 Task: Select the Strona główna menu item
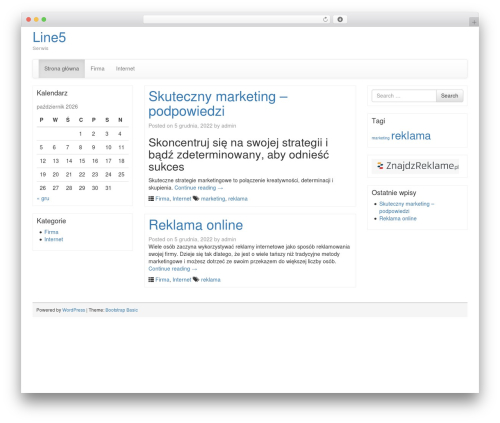(x=62, y=69)
